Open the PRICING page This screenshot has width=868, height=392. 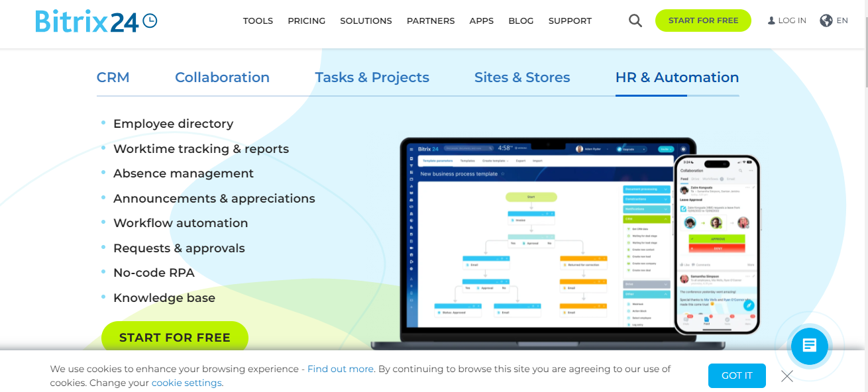[306, 21]
